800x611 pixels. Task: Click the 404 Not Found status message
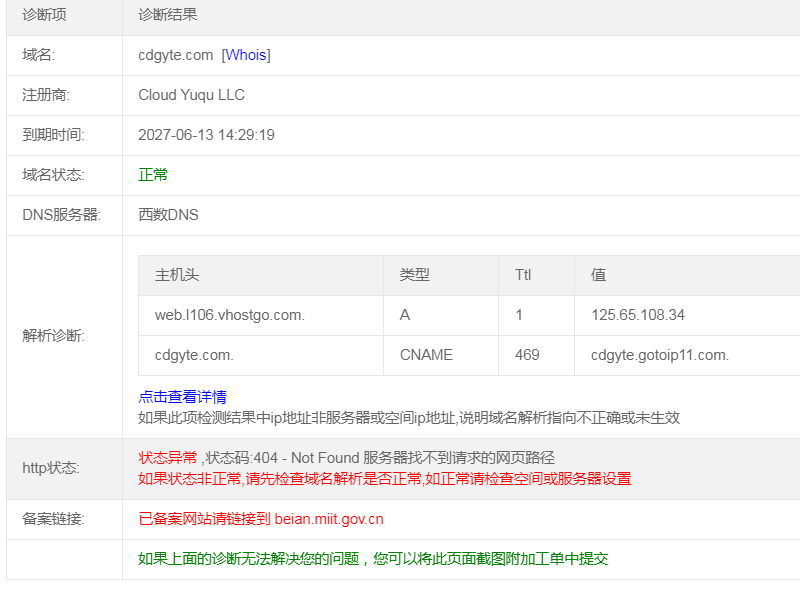pyautogui.click(x=346, y=458)
